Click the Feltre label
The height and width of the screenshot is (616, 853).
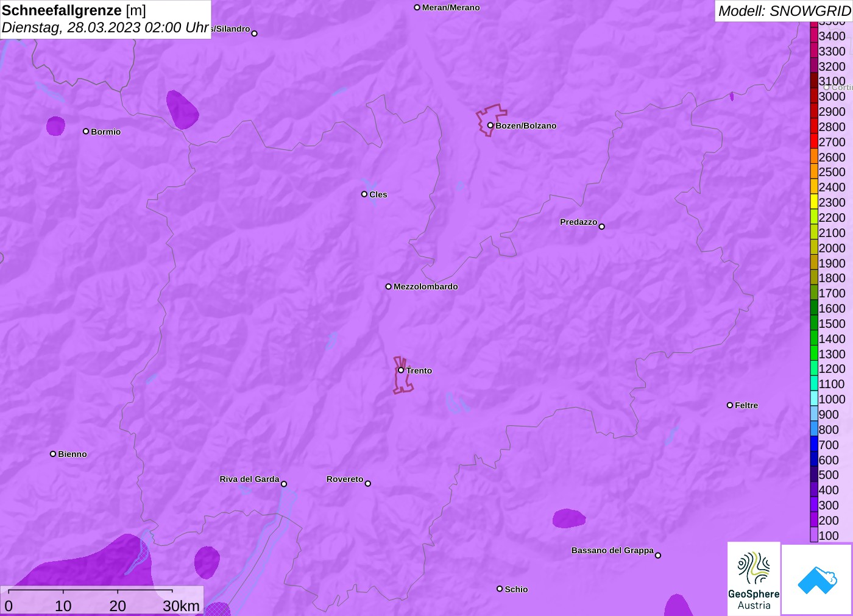[746, 405]
